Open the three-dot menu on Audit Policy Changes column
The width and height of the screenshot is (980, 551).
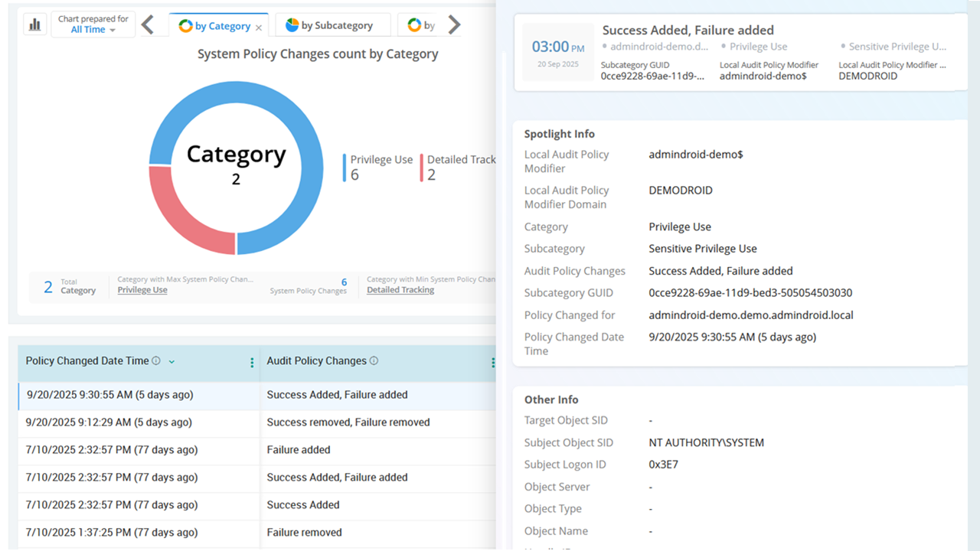click(x=494, y=362)
